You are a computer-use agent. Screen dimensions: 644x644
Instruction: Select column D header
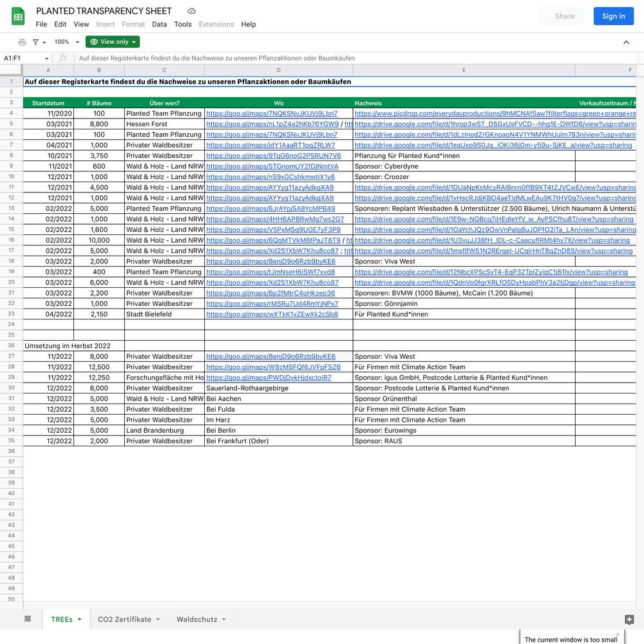tap(278, 70)
